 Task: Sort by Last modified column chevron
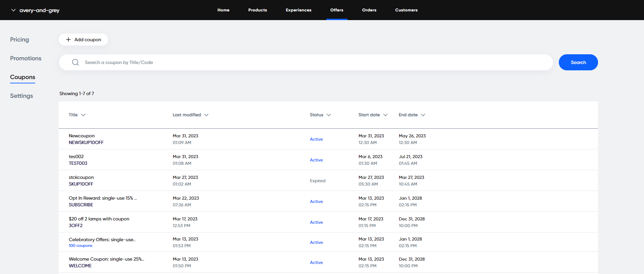point(206,115)
